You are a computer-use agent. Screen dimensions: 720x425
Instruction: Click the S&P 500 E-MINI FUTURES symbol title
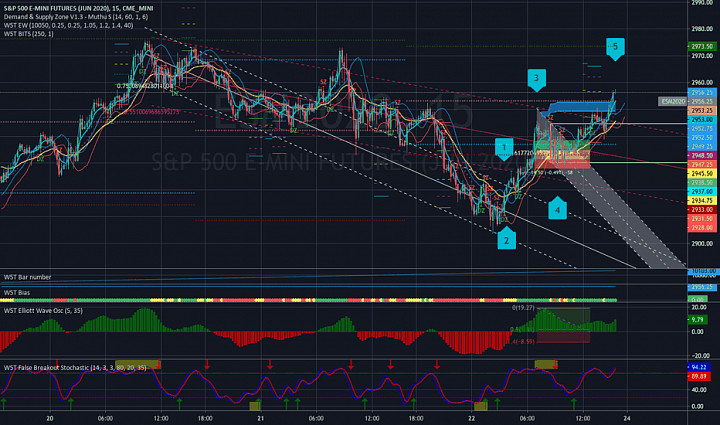click(78, 8)
